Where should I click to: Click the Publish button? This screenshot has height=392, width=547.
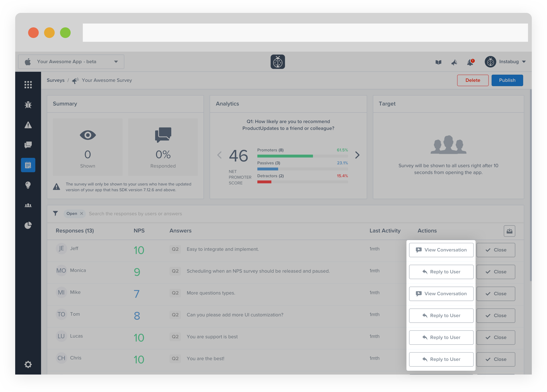click(507, 80)
